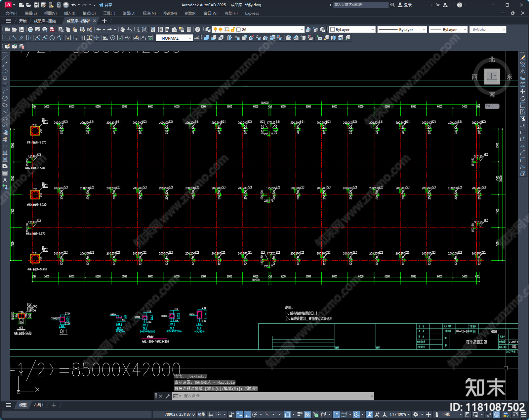Open the Express menu
The height and width of the screenshot is (420, 529).
252,13
